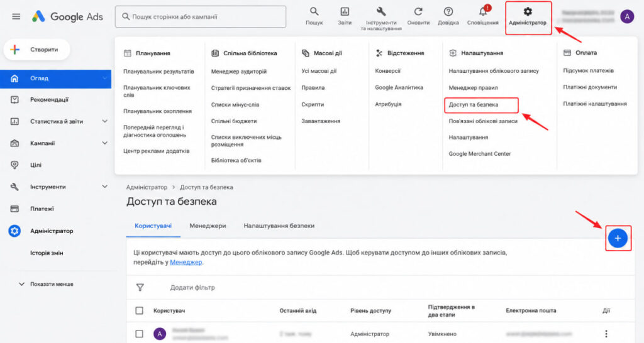
Task: Open the hamburger main menu
Action: 16,17
